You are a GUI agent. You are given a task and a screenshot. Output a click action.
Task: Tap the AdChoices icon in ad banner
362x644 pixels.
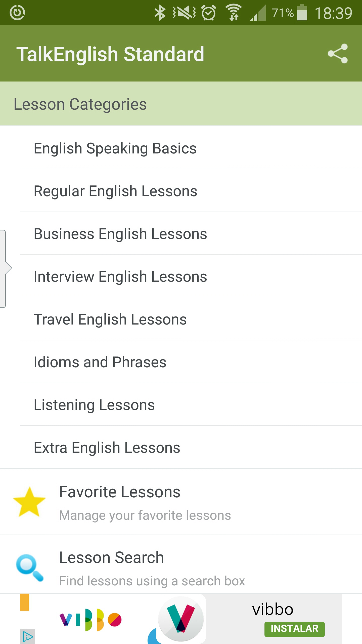[x=27, y=636]
